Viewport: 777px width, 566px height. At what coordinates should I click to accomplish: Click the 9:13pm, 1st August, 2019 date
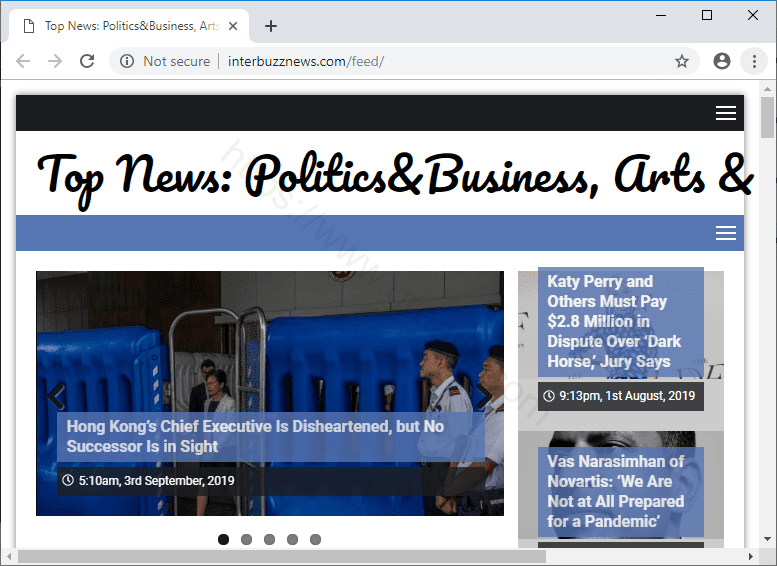[627, 396]
